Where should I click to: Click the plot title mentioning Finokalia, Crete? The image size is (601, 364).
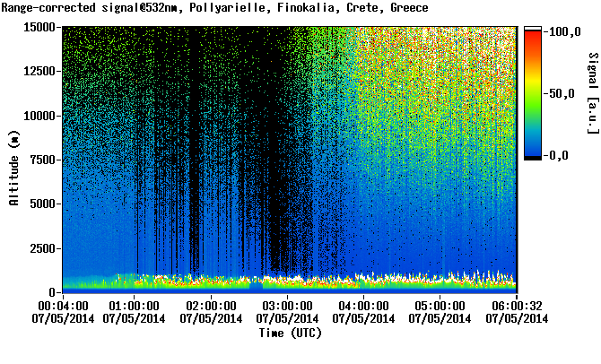pyautogui.click(x=215, y=8)
